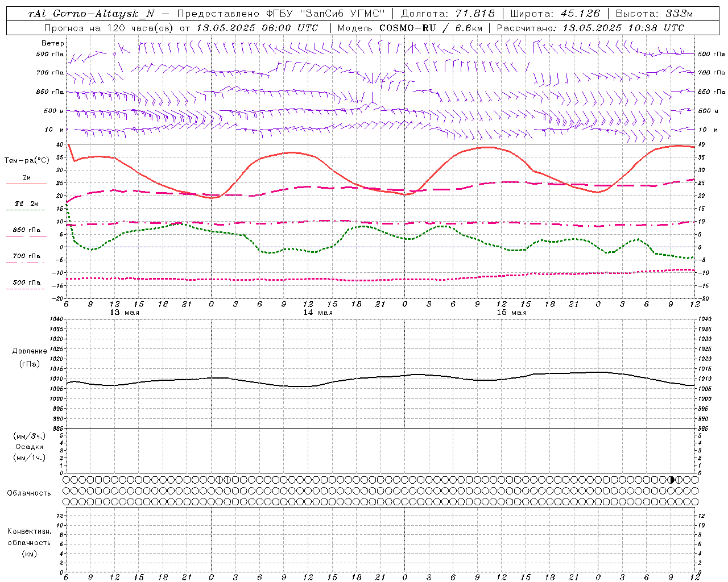The height and width of the screenshot is (582, 728).
Task: Click the Широта: 45.126 latitude value
Action: (x=555, y=14)
